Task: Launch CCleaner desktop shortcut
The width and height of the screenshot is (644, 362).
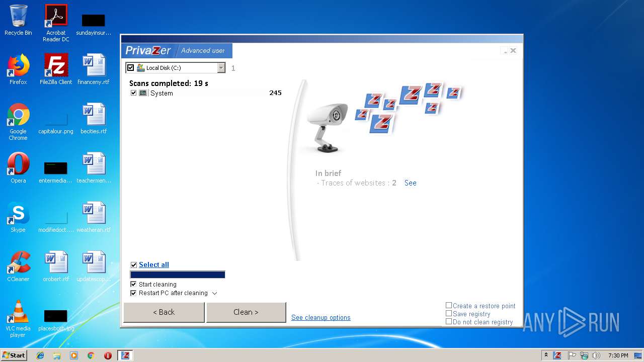Action: pos(18,266)
